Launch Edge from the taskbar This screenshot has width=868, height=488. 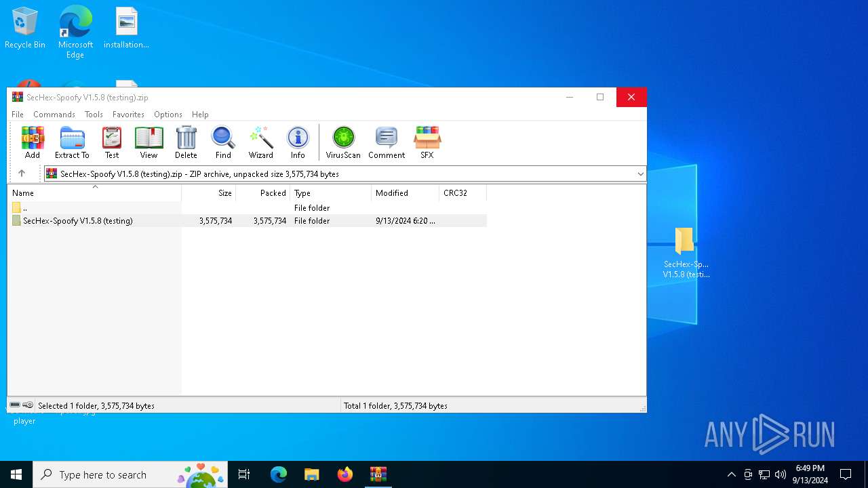point(279,474)
